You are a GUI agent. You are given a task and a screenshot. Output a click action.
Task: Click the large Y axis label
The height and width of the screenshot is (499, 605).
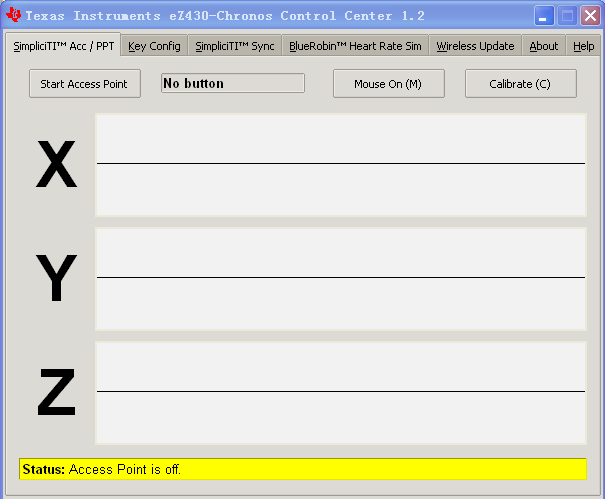(x=56, y=277)
